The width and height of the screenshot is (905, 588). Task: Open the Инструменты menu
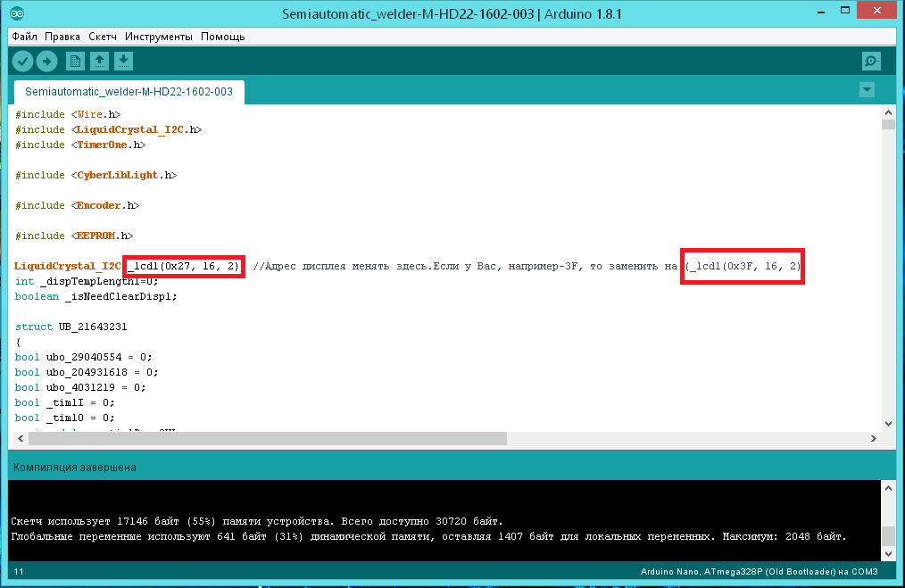click(x=159, y=37)
